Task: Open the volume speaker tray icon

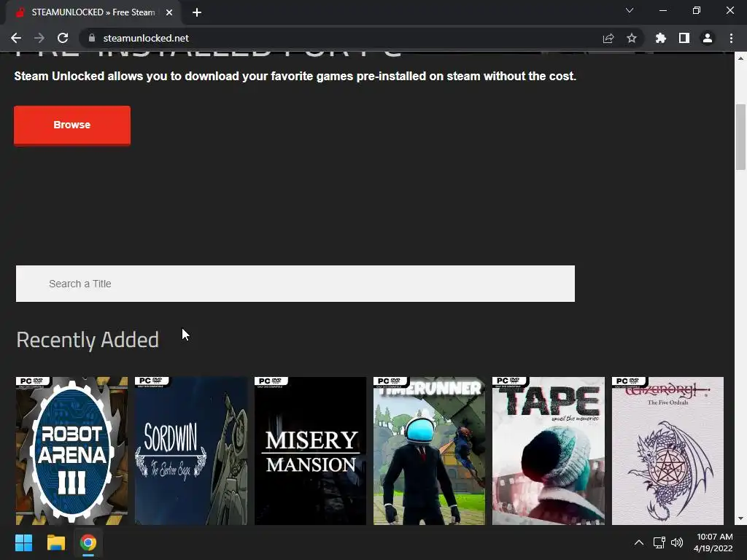Action: 677,542
